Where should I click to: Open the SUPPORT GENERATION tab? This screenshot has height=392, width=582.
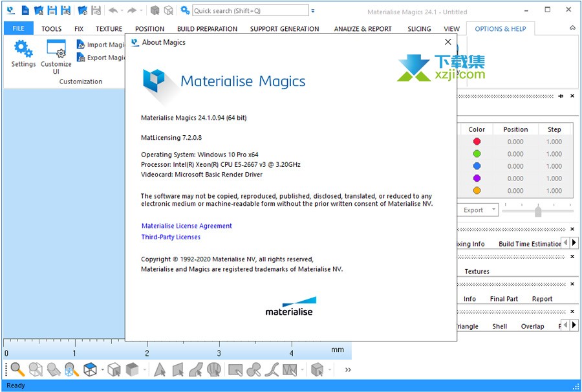285,29
